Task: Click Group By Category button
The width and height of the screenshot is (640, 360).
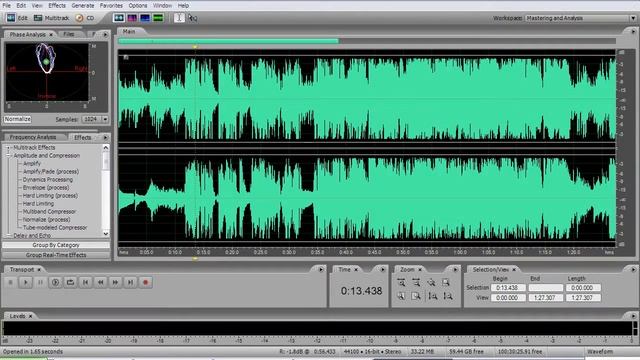Action: click(x=56, y=245)
